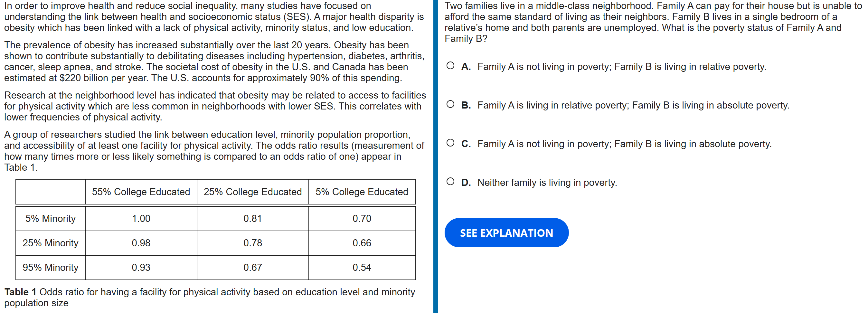Click the table cell showing 0.66
868x313 pixels.
point(362,243)
